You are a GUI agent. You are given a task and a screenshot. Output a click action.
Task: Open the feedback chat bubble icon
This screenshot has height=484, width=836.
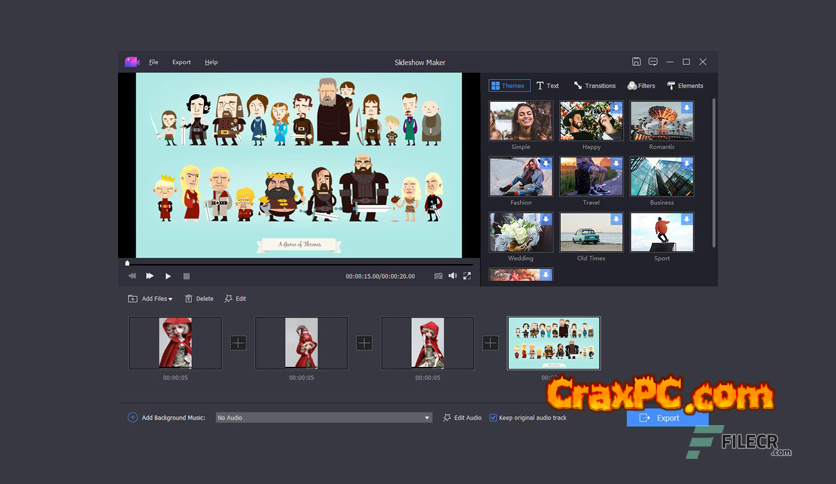click(x=653, y=62)
